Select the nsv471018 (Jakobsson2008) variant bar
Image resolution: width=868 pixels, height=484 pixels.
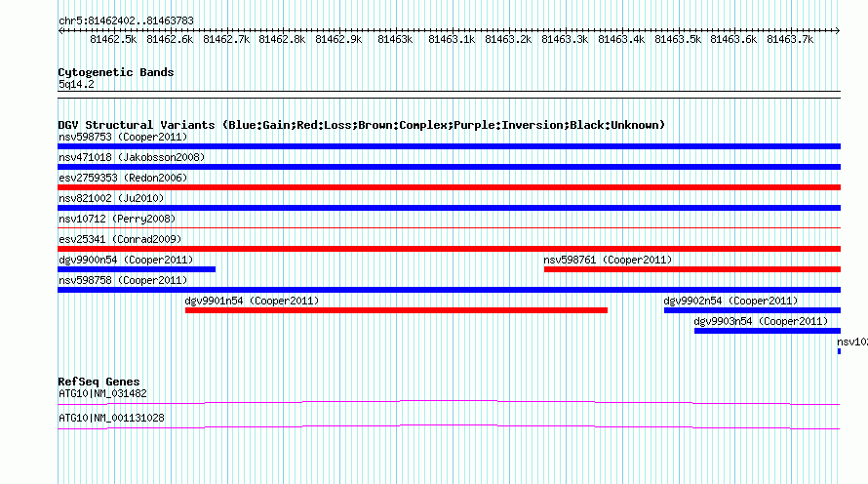tap(449, 167)
